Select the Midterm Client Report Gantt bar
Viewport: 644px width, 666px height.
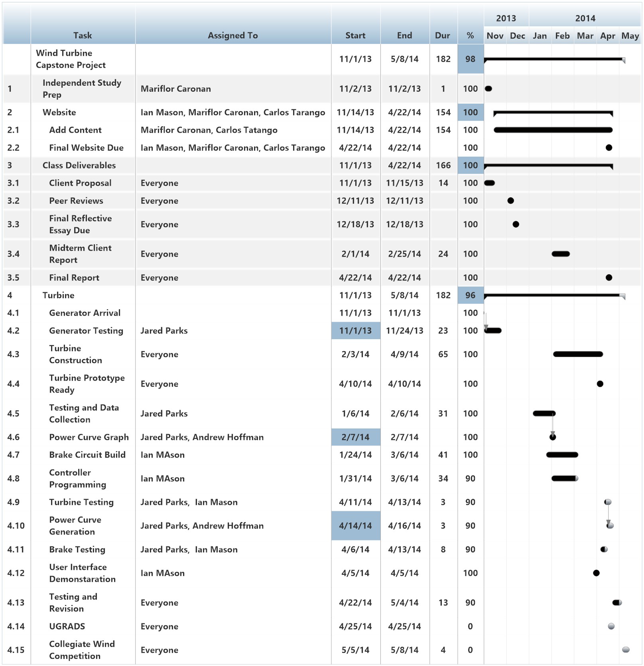[x=561, y=254]
